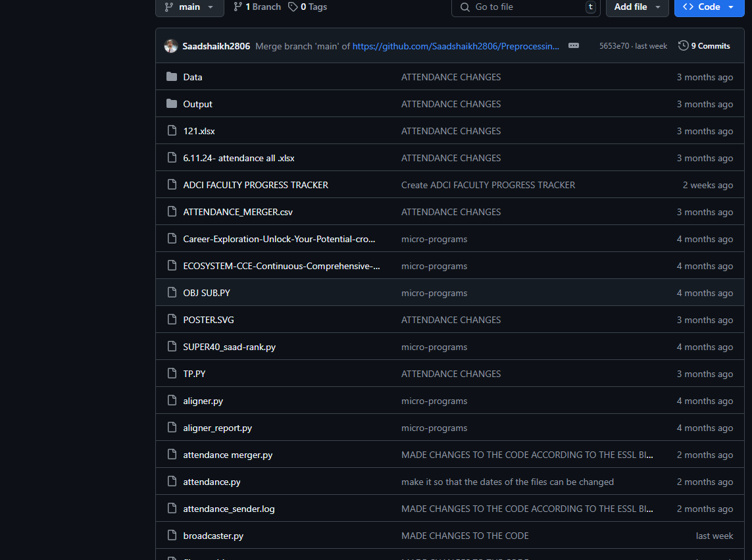Open the green Code dropdown button
Viewport: 752px width, 560px height.
709,7
